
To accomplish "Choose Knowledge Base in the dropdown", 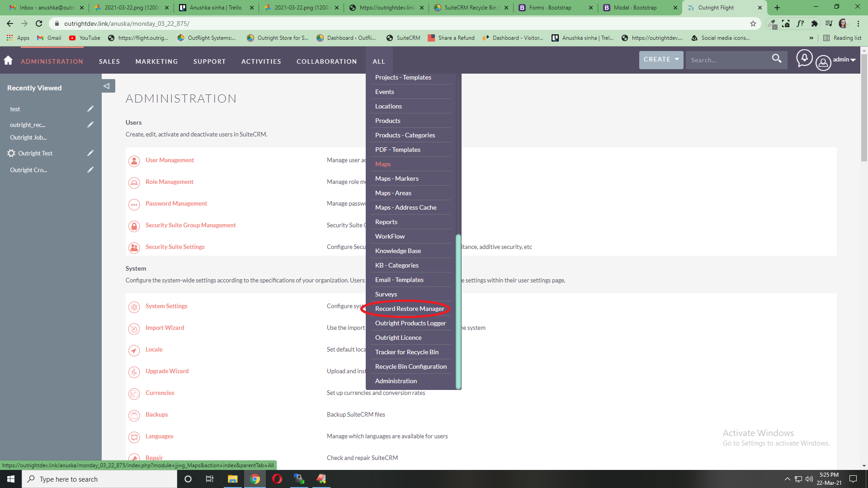I will [x=398, y=251].
